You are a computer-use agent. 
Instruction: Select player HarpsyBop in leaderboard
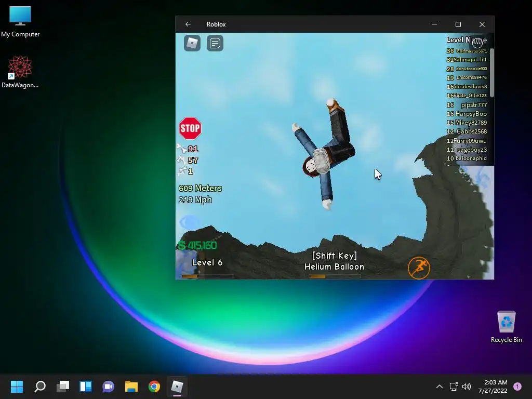pos(471,114)
